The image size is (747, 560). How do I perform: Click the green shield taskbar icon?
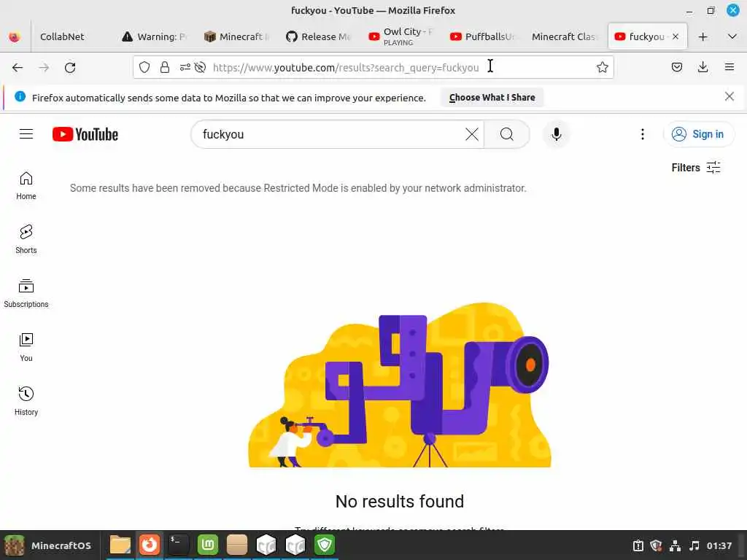coord(325,545)
